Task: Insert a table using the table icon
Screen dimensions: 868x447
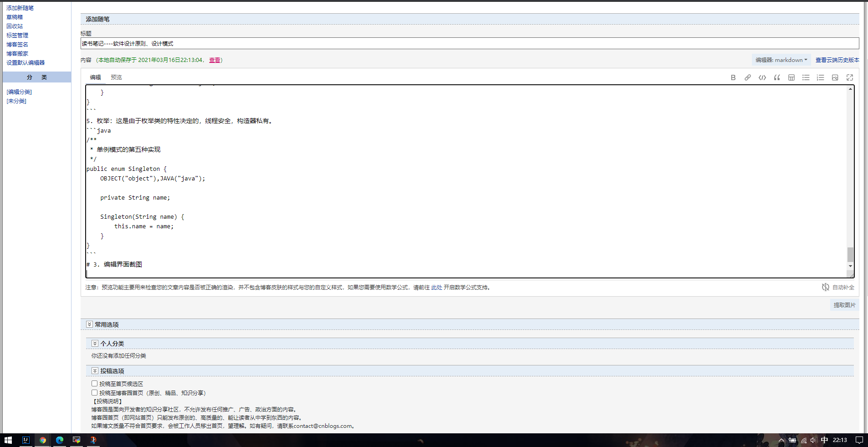Action: pos(791,77)
